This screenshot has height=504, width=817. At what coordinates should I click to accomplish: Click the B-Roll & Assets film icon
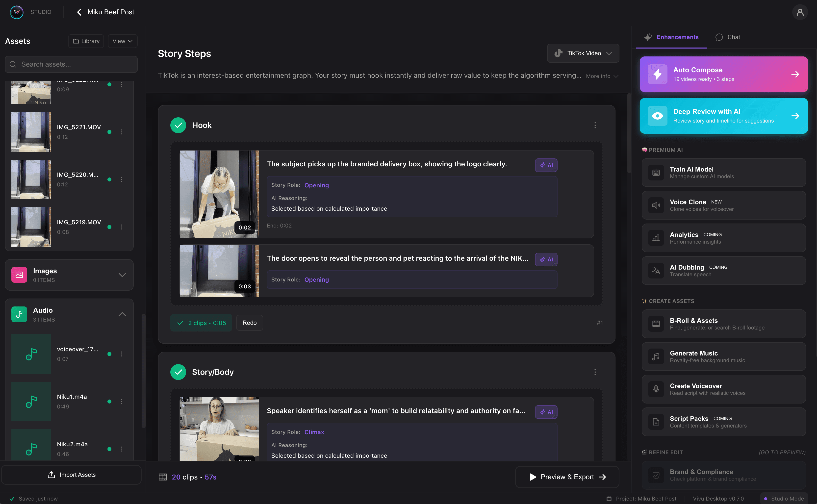tap(656, 324)
